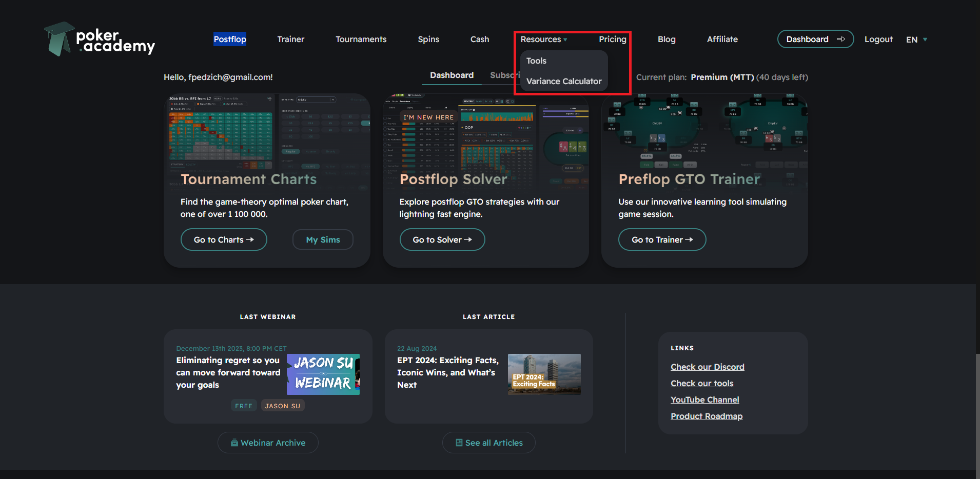Select Tools from the Resources menu

tap(536, 61)
